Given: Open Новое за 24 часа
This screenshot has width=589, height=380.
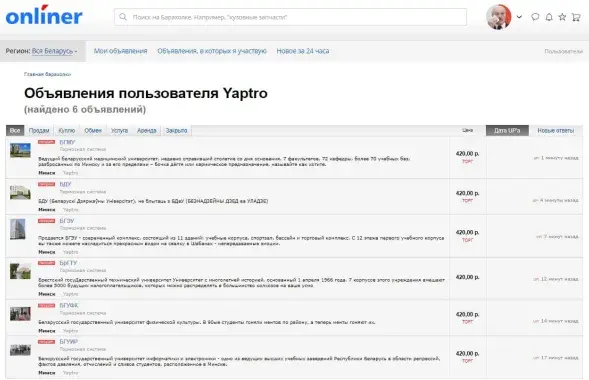Looking at the screenshot, I should pos(303,51).
